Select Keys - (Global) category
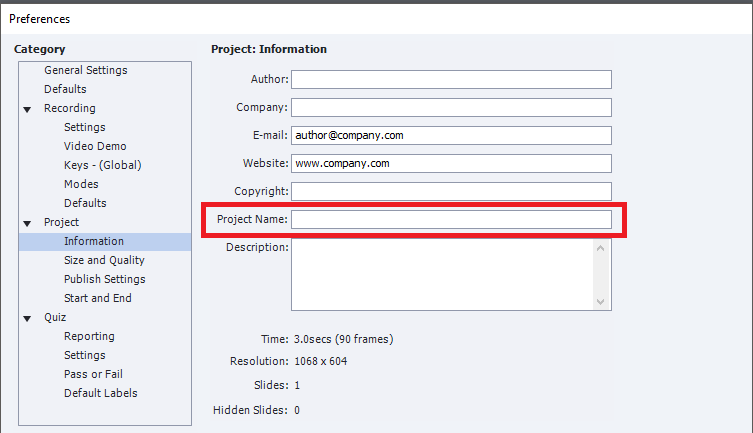This screenshot has width=753, height=433. pos(102,165)
